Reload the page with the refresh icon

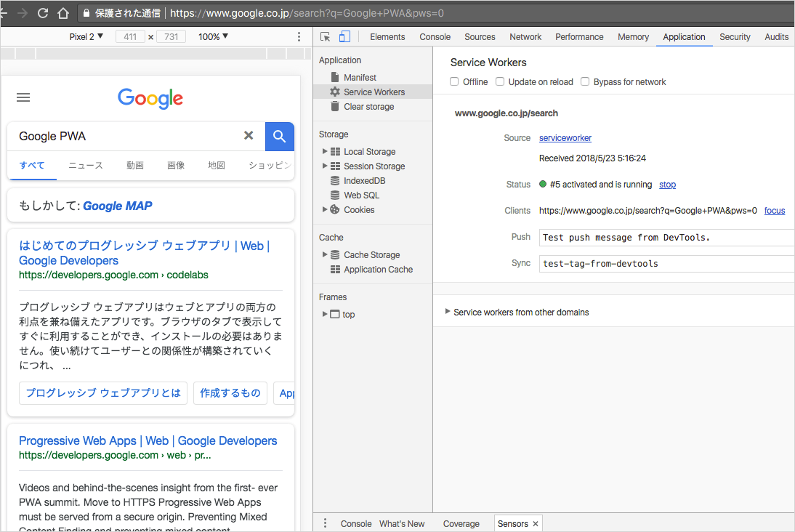(x=43, y=13)
